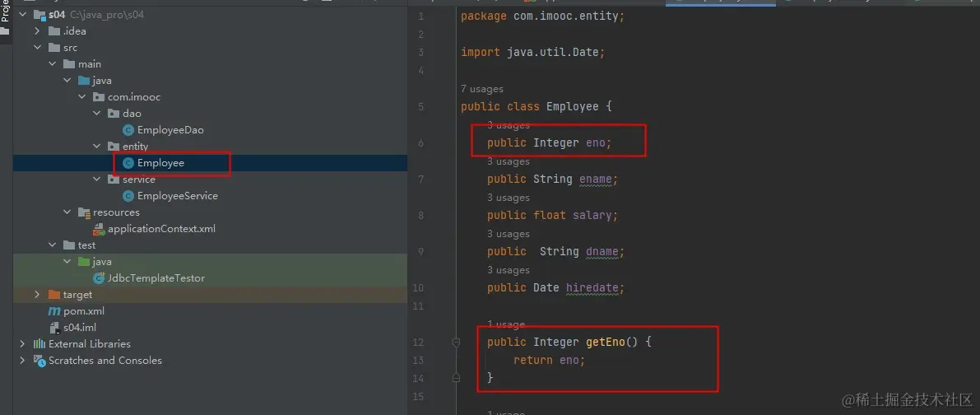Select s04.iml file

(80, 328)
